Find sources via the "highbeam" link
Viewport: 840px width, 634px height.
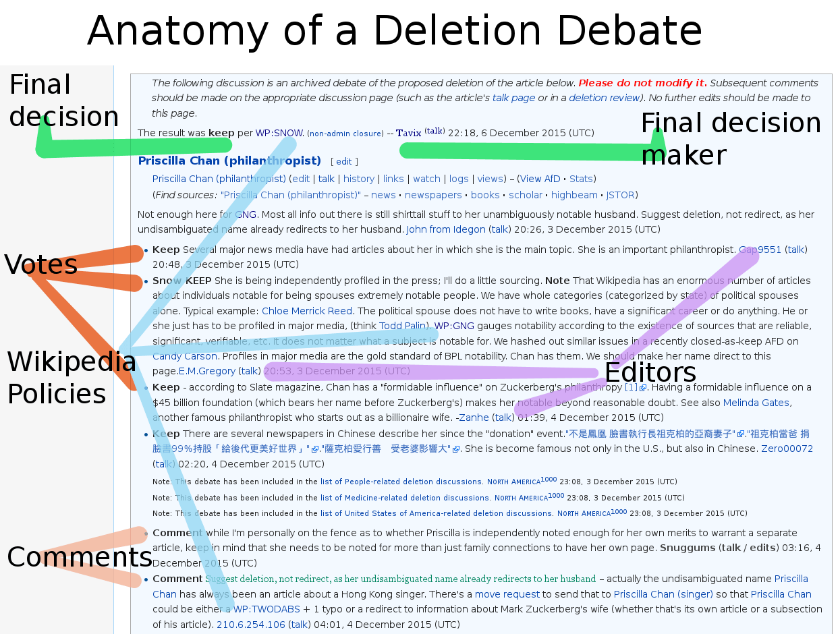[x=574, y=195]
